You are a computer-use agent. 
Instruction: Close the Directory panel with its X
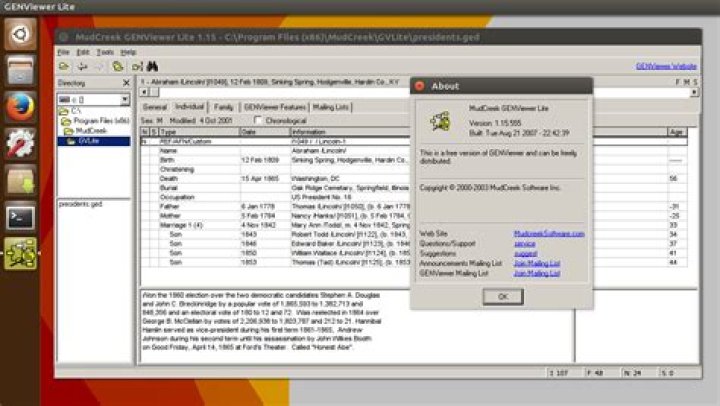click(x=126, y=83)
